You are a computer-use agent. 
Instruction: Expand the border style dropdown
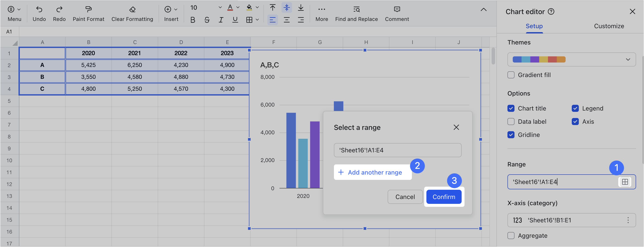pos(257,20)
